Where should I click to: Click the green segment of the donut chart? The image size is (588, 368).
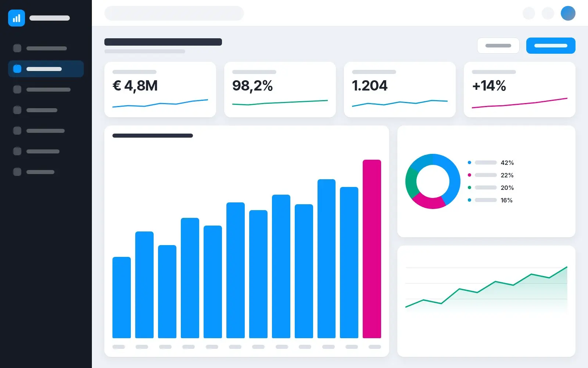coord(412,183)
